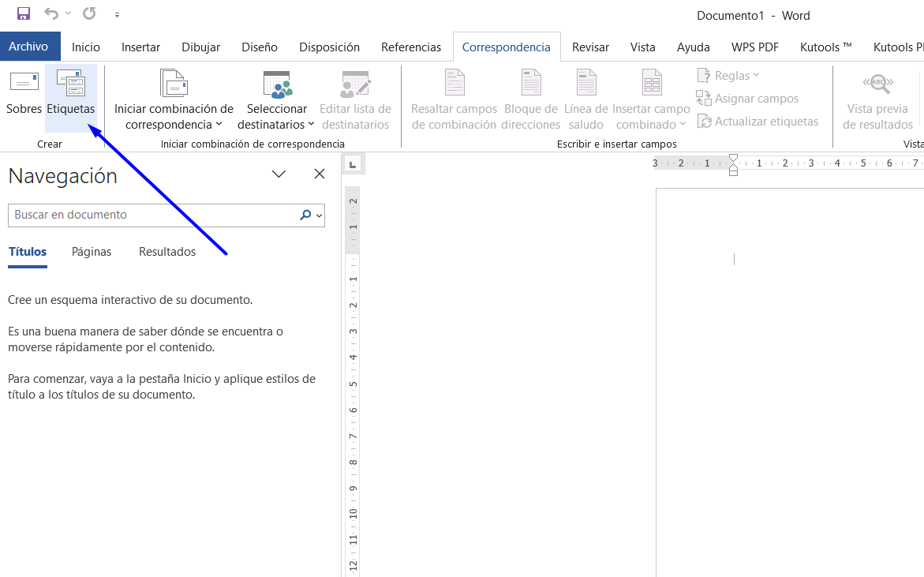Select the Disposición tab
Image resolution: width=924 pixels, height=577 pixels.
329,47
